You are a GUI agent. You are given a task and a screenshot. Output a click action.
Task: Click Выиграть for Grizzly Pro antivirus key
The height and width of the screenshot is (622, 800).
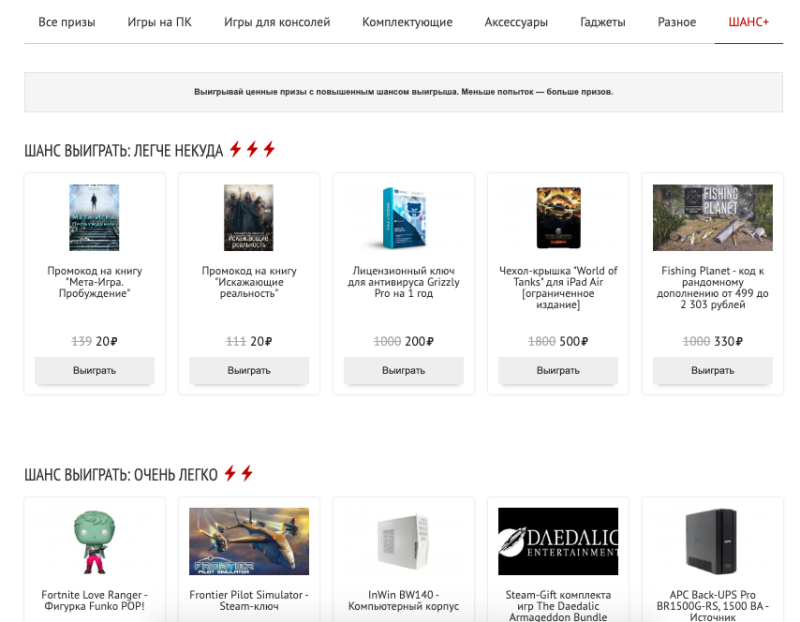coord(404,370)
